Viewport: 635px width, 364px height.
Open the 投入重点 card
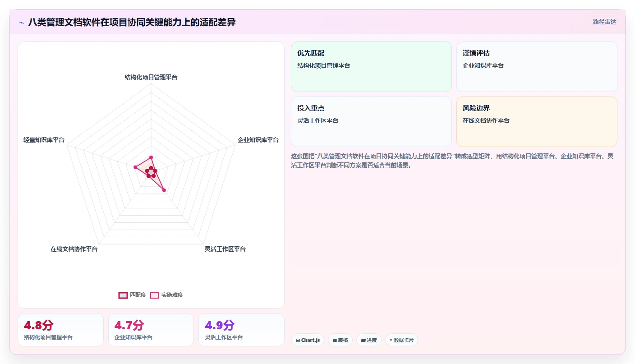click(371, 122)
